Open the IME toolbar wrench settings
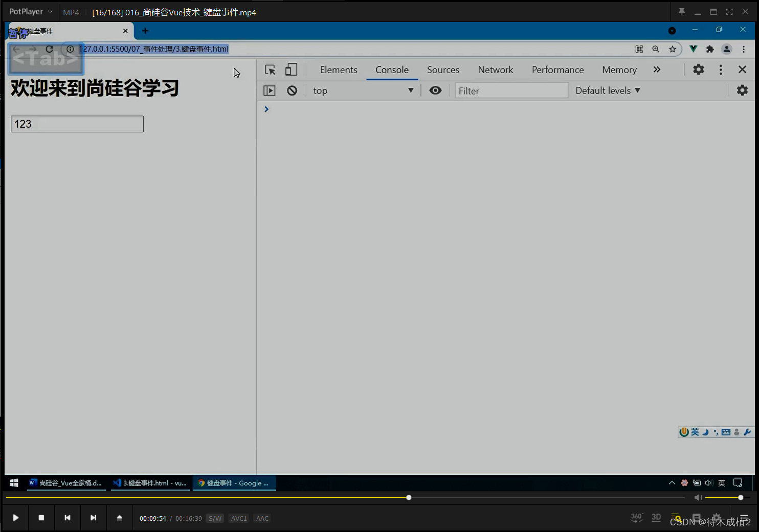Screen dimensions: 759x532 click(747, 432)
